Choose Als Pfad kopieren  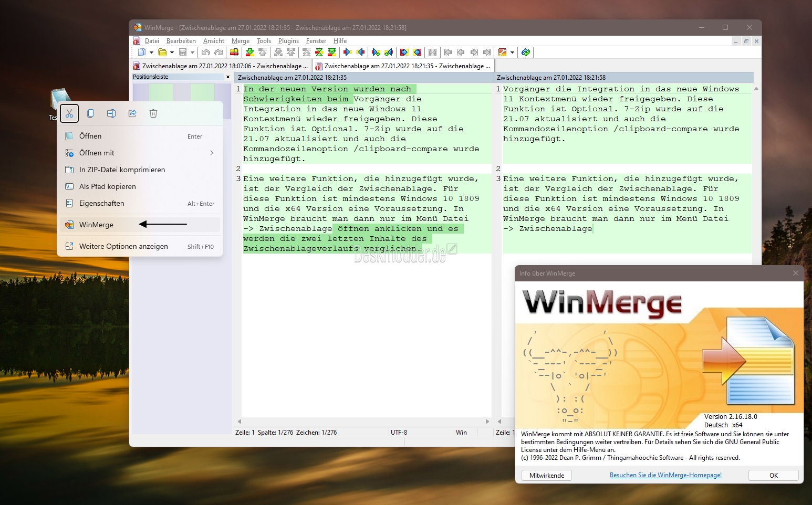(x=140, y=186)
